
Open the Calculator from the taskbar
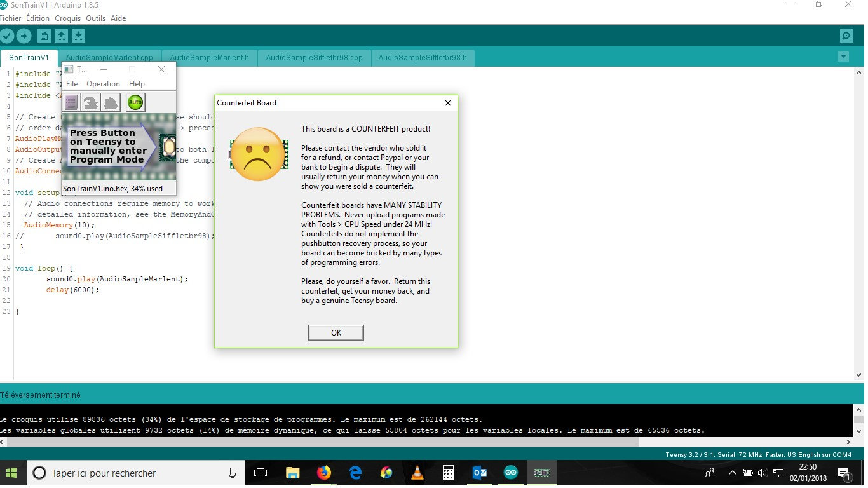coord(449,473)
